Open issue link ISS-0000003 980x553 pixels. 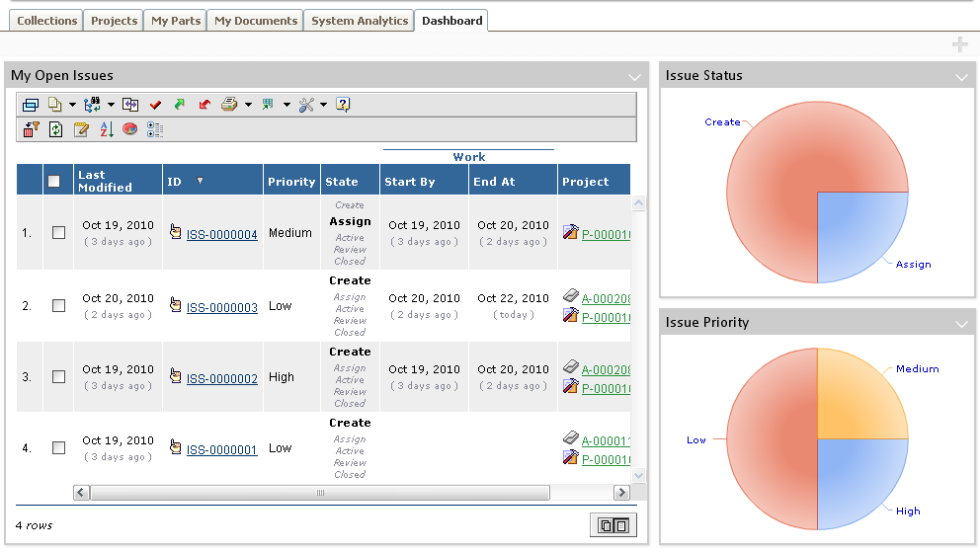221,308
